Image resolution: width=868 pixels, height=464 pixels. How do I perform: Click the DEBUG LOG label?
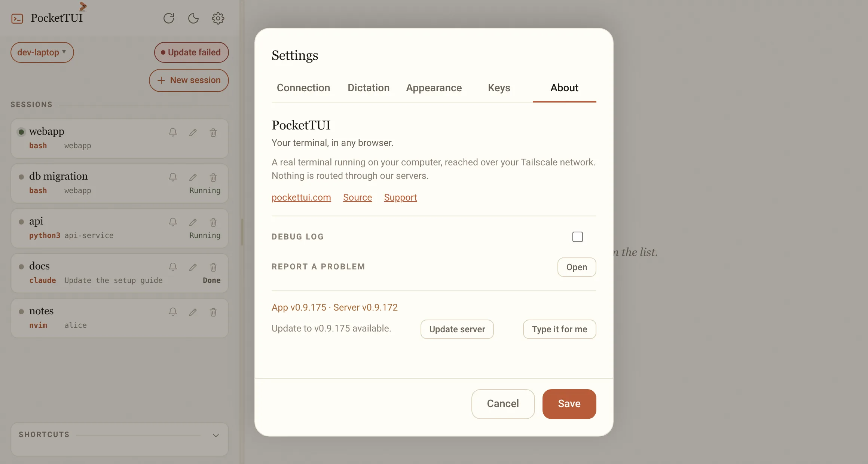click(297, 237)
